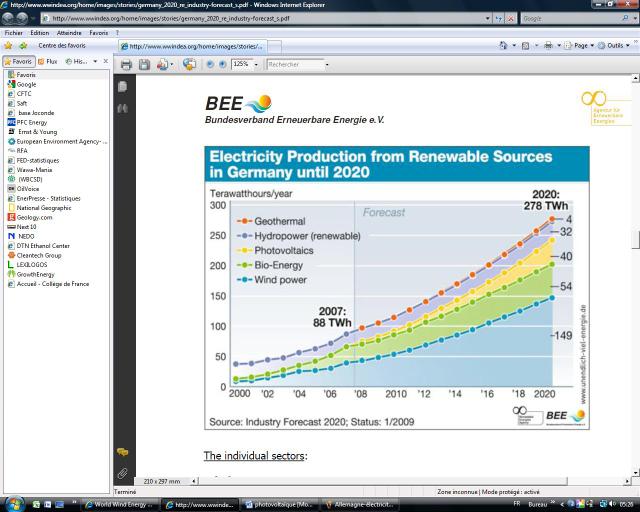Click the Rechercher search field

click(296, 64)
